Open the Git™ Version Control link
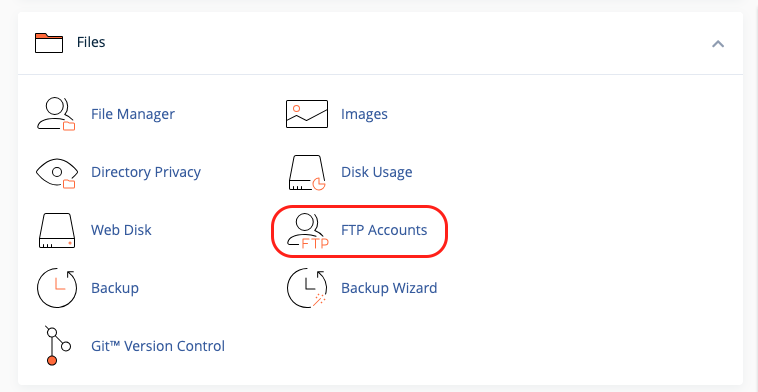The width and height of the screenshot is (758, 392). [x=158, y=346]
